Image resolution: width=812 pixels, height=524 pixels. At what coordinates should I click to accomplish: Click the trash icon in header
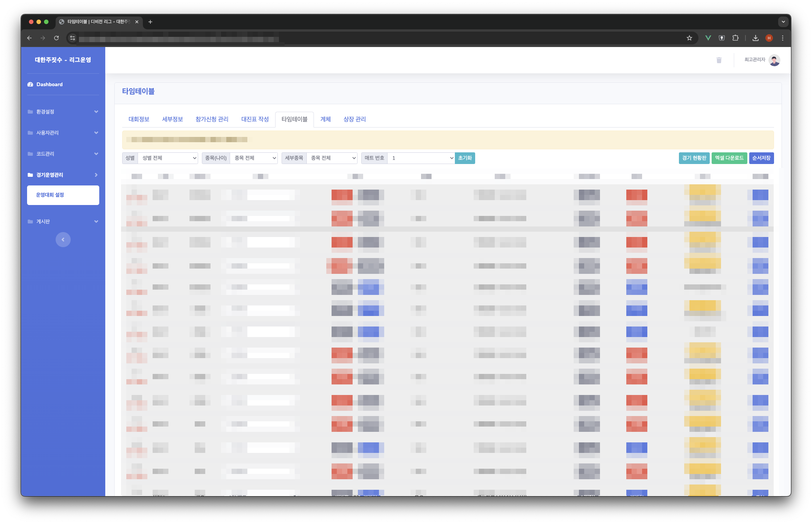tap(719, 60)
